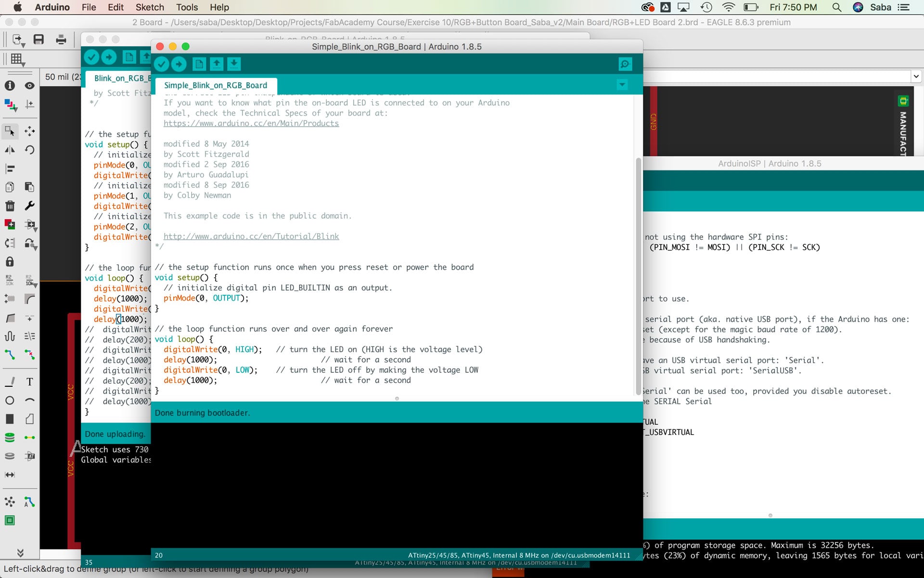Image resolution: width=924 pixels, height=578 pixels.
Task: Select the EAGLE Rotate tool
Action: pos(29,150)
